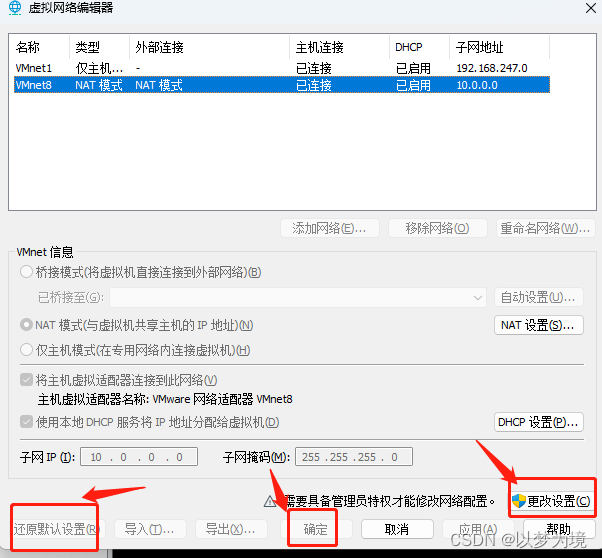Close the 虚拟网络编辑器 window
Image resolution: width=602 pixels, height=558 pixels.
(x=591, y=8)
